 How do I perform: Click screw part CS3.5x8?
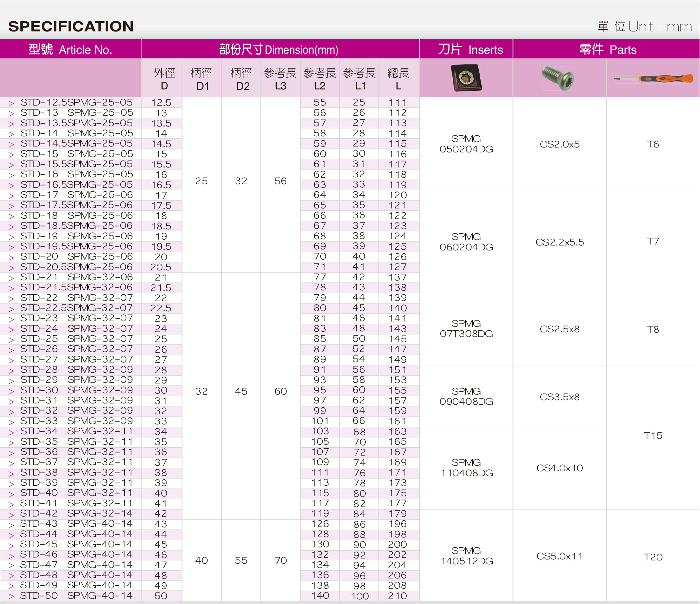(x=559, y=397)
